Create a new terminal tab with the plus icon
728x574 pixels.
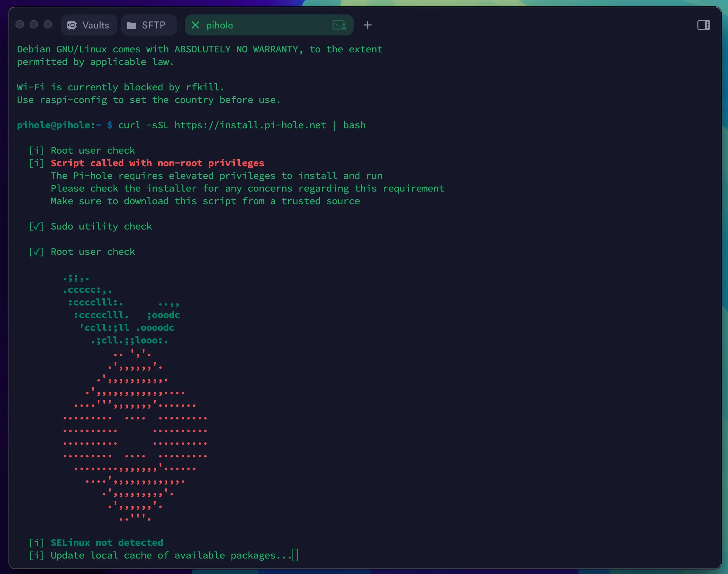coord(368,25)
